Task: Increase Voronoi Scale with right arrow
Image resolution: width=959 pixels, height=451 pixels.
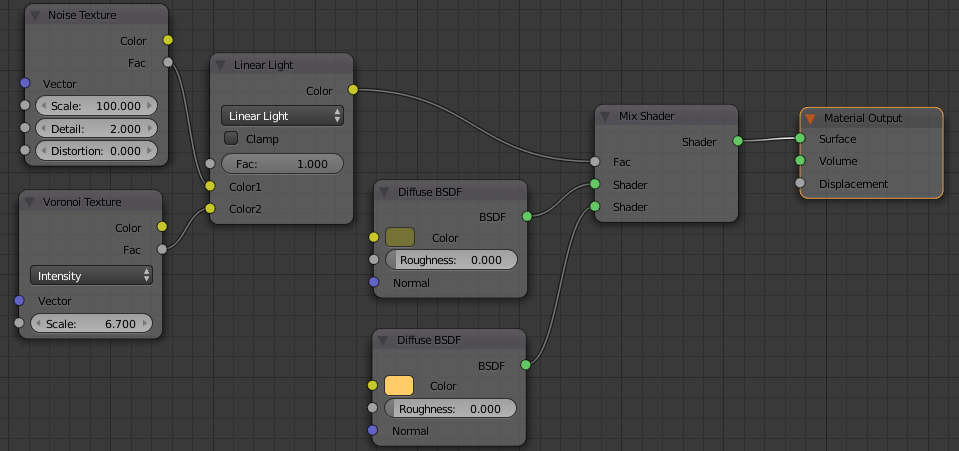Action: pos(144,324)
